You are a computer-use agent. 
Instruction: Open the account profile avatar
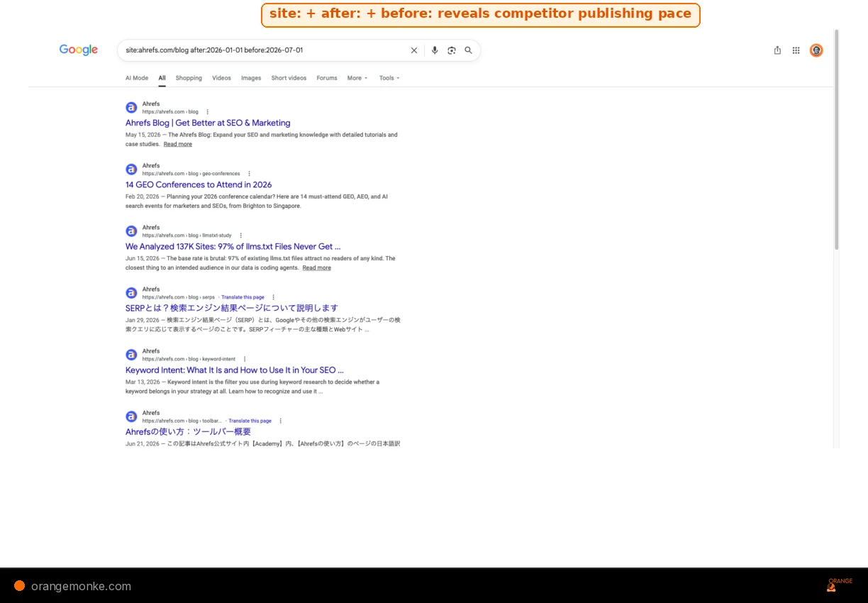pyautogui.click(x=816, y=50)
